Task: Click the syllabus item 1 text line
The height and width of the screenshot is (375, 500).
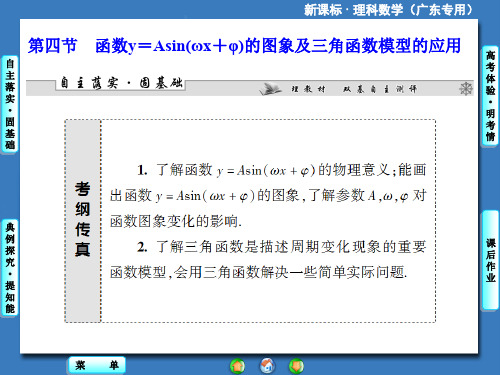Action: tap(282, 170)
